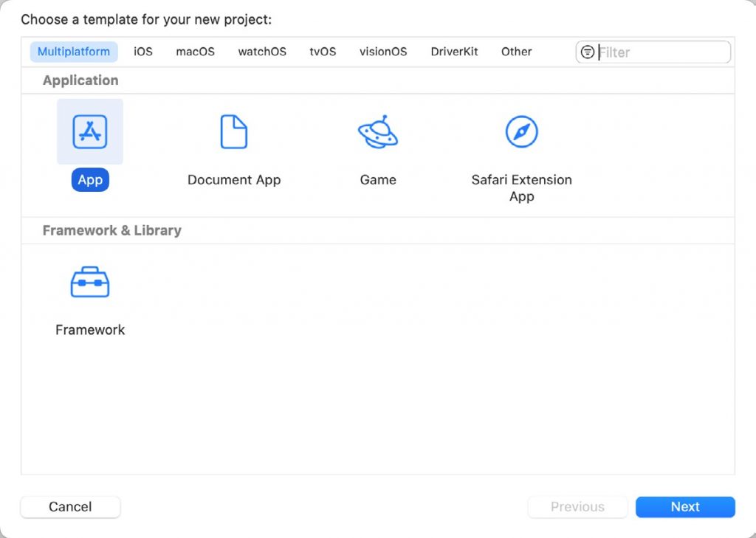Open the visionOS templates
Viewport: 756px width, 538px height.
383,52
